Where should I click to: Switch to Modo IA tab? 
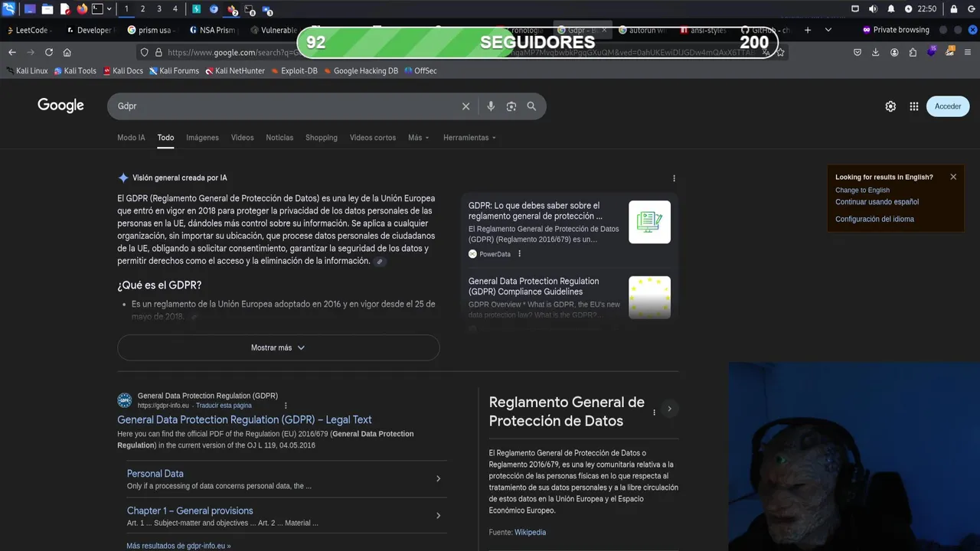[x=131, y=138]
